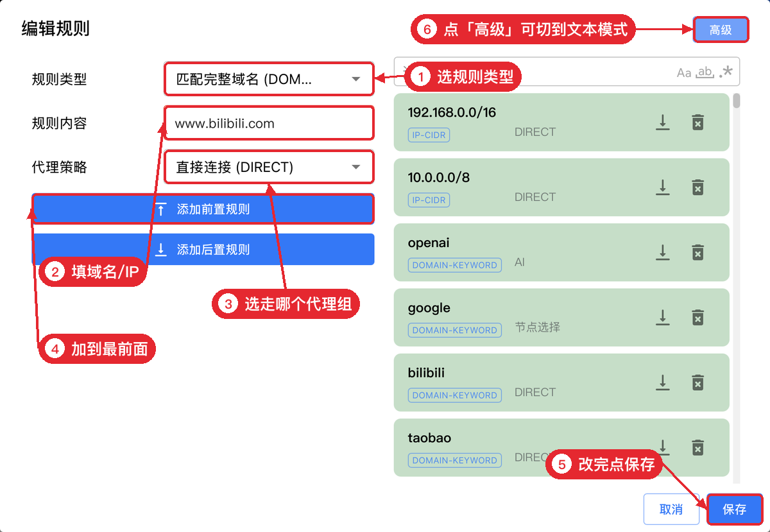Click DOMAIN-KEYWORD tag on openai rule

click(x=455, y=265)
